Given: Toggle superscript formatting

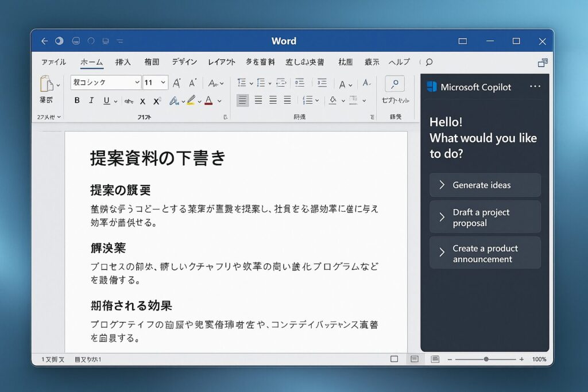Looking at the screenshot, I should [x=157, y=101].
